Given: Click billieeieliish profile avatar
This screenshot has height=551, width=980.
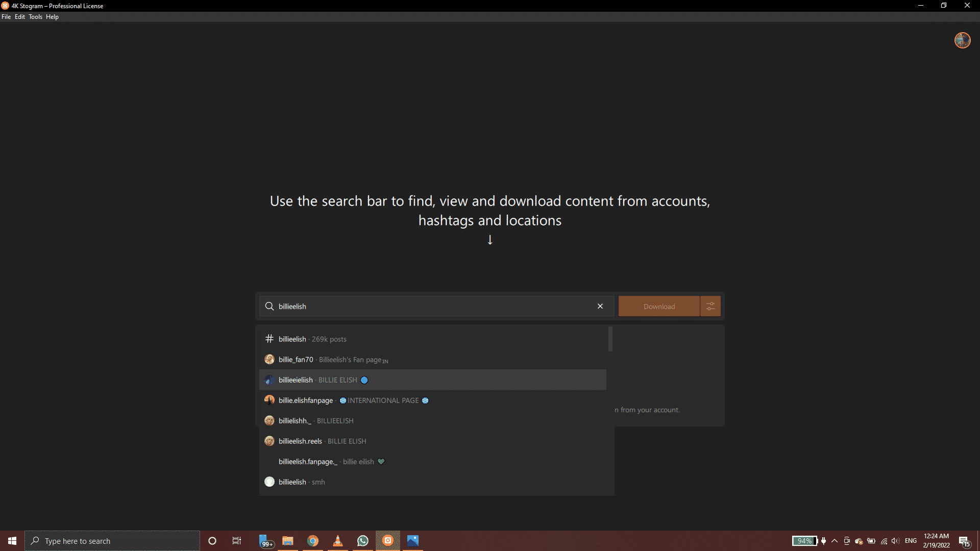Looking at the screenshot, I should point(269,380).
